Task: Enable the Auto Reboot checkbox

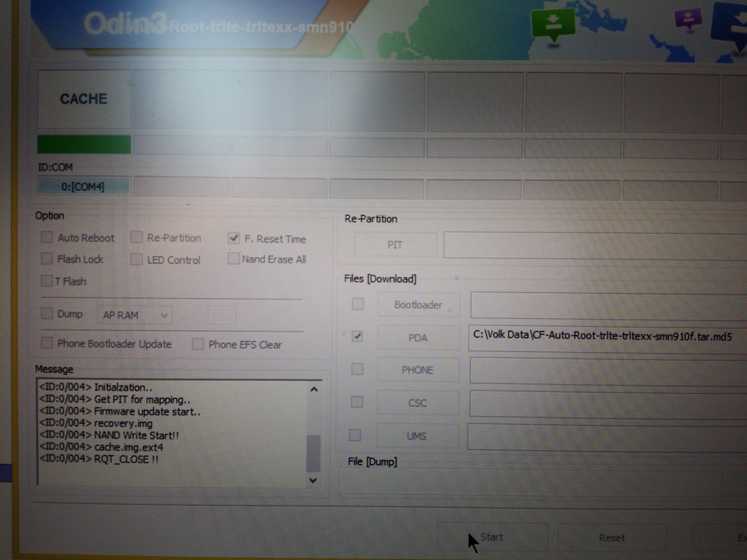Action: tap(47, 237)
